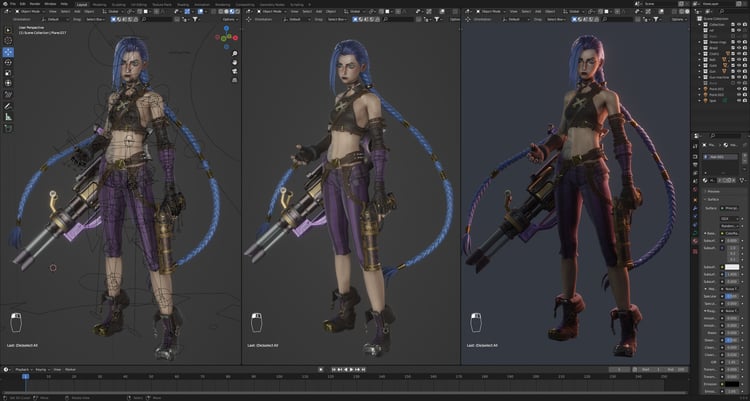Select the Rotate tool in left toolbar
The height and width of the screenshot is (401, 750).
pos(8,62)
